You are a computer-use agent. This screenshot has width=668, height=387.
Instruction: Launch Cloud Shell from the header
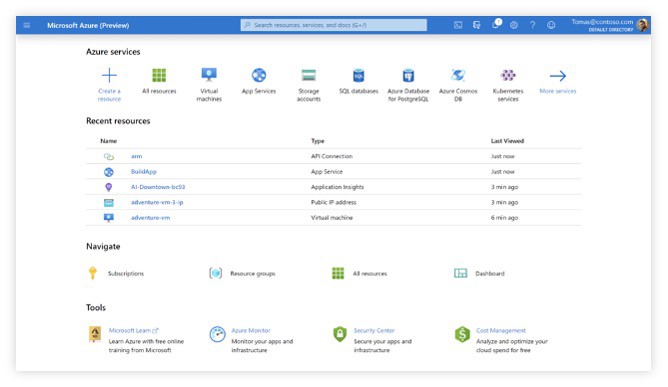(x=458, y=25)
